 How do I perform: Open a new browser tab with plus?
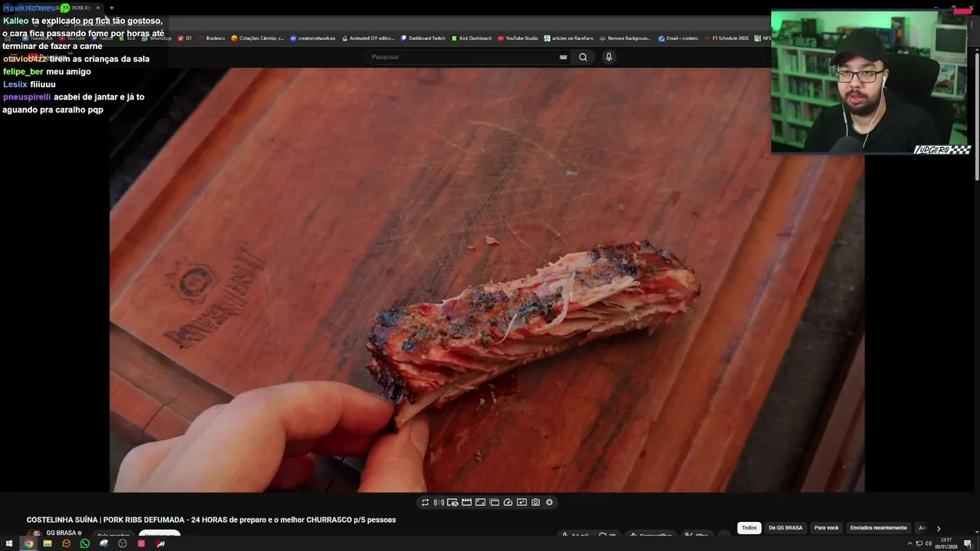tap(112, 8)
